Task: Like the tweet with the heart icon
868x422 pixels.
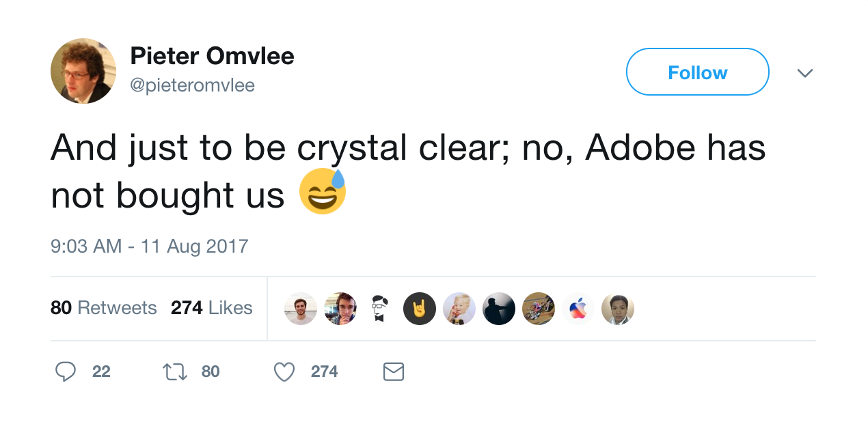Action: pyautogui.click(x=284, y=371)
